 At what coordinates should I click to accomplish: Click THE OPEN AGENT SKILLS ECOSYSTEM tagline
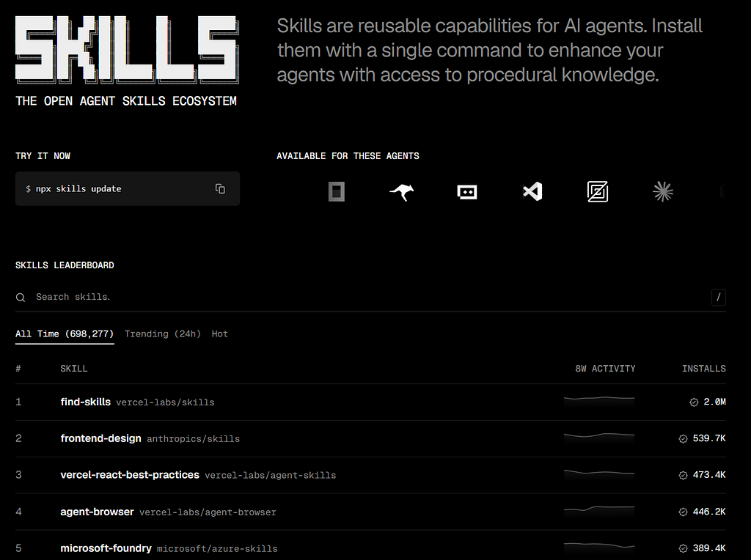[126, 101]
